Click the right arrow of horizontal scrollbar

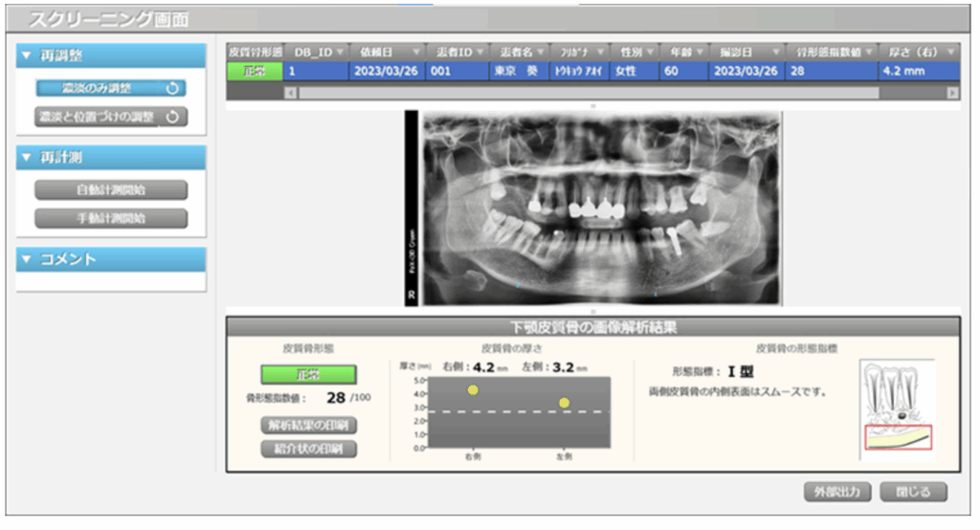coord(951,93)
